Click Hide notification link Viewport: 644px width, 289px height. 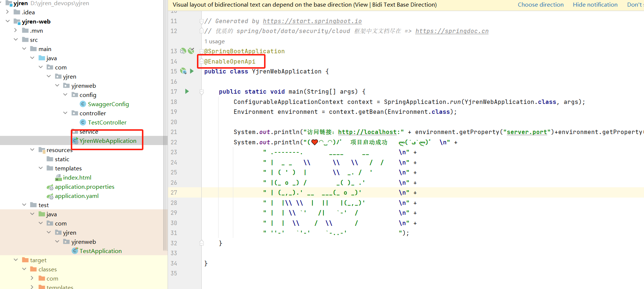(595, 5)
